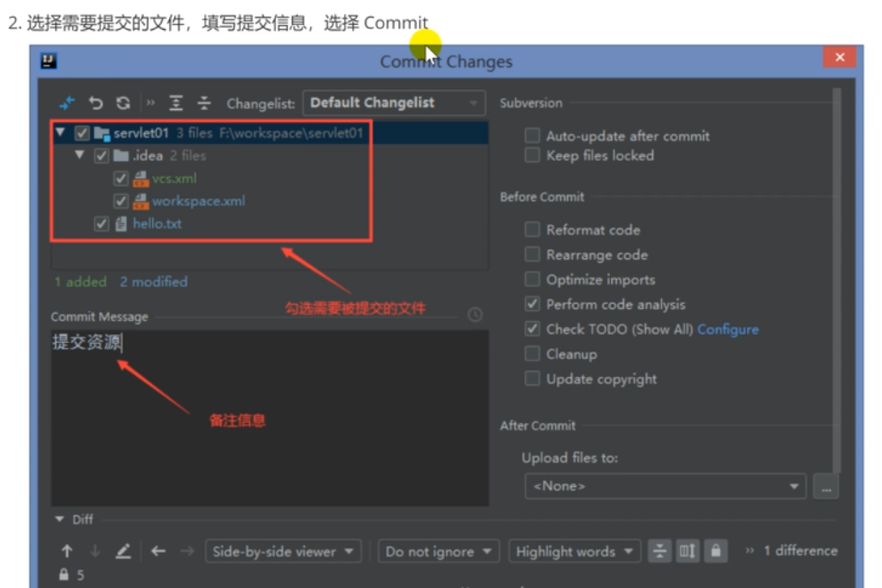Viewport: 882px width, 588px height.
Task: Click the workspace.xml file icon
Action: pyautogui.click(x=141, y=201)
